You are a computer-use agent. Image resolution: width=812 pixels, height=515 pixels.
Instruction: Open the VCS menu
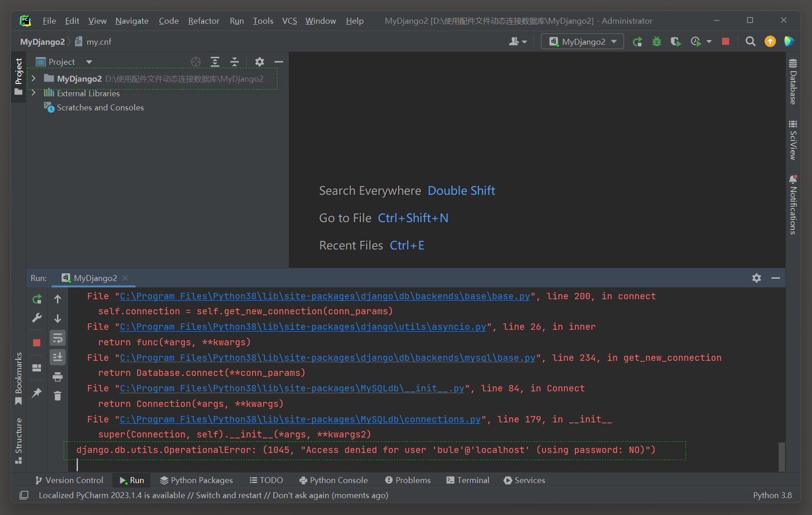[x=290, y=21]
